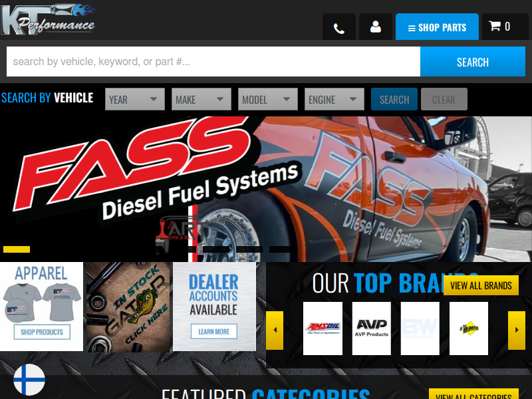The image size is (532, 399).
Task: Click the blue Search button beside the search field
Action: 473,62
